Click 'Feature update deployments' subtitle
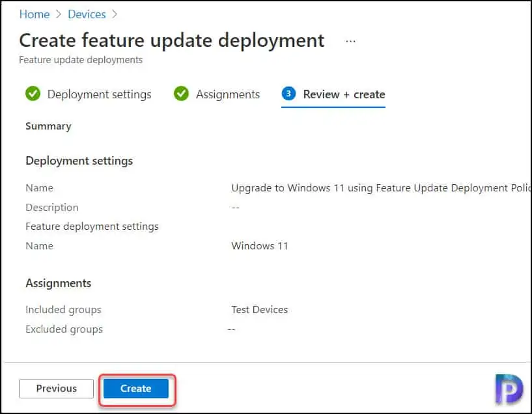This screenshot has width=532, height=414. coord(81,60)
